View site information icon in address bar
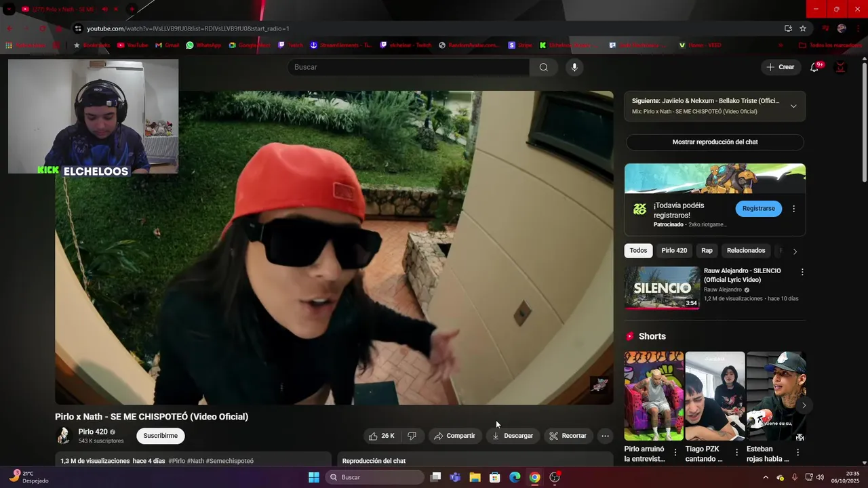 (78, 28)
